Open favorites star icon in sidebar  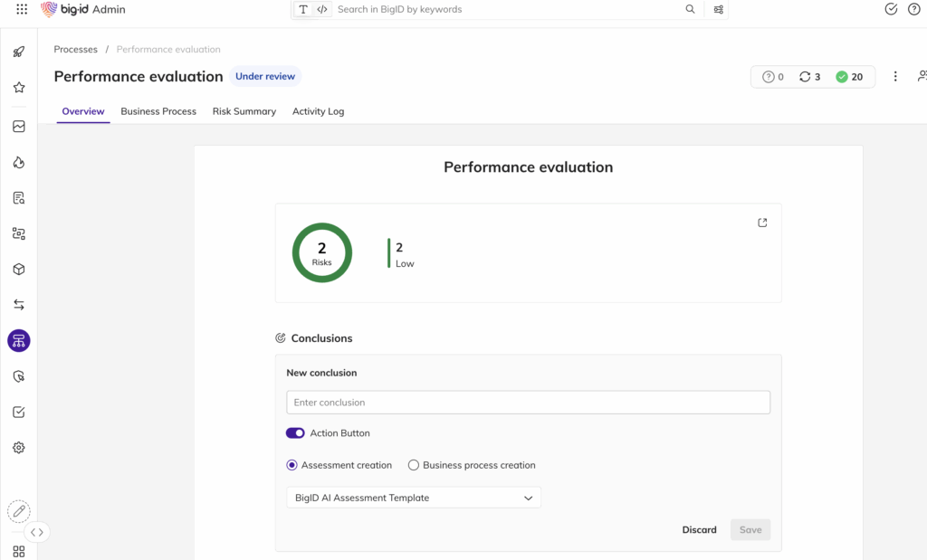point(19,88)
